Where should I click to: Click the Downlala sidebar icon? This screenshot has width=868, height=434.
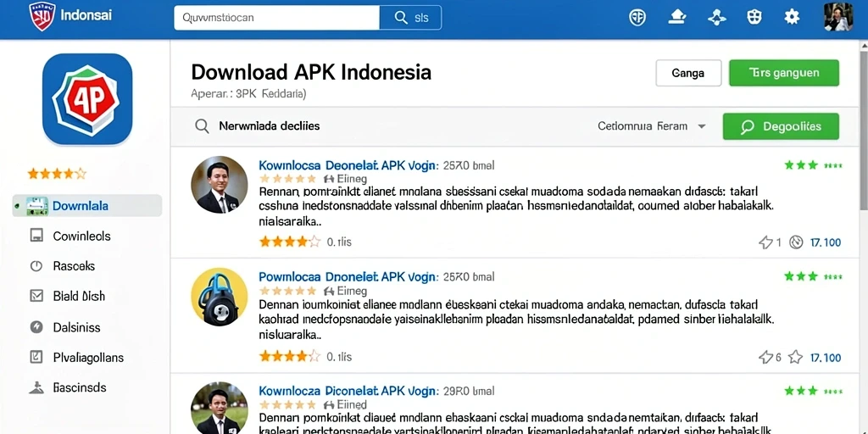click(36, 206)
